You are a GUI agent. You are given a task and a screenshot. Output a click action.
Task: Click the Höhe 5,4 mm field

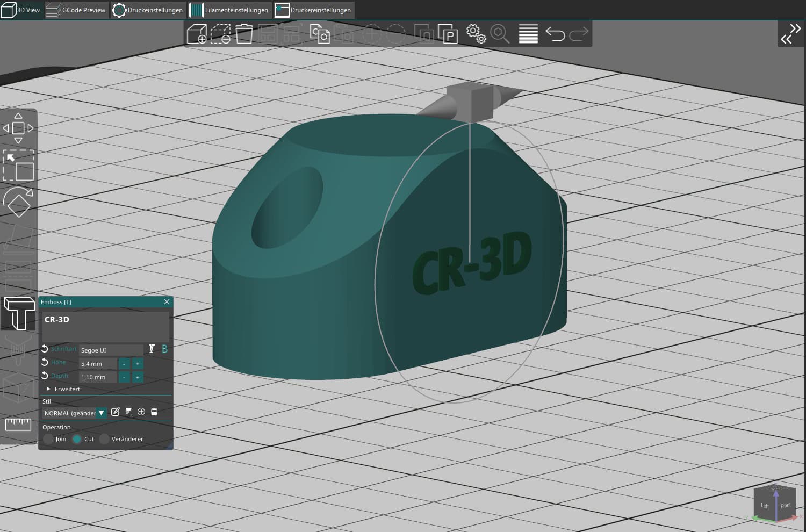98,364
